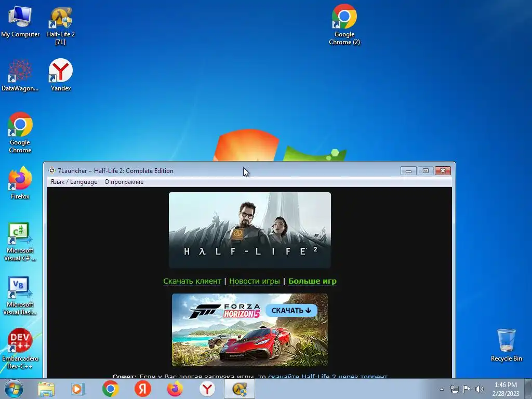Click the Forza Horizon 5 ad image
The height and width of the screenshot is (399, 532).
[250, 330]
